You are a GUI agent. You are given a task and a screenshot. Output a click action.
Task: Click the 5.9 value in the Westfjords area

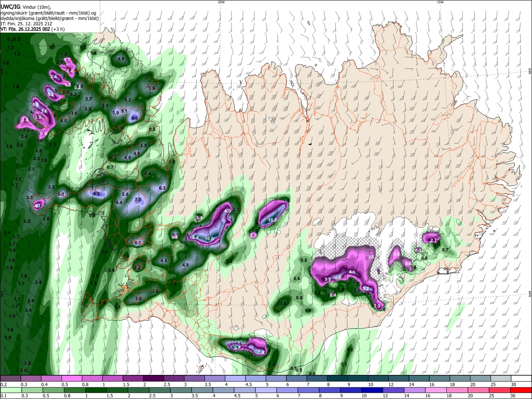[x=116, y=113]
